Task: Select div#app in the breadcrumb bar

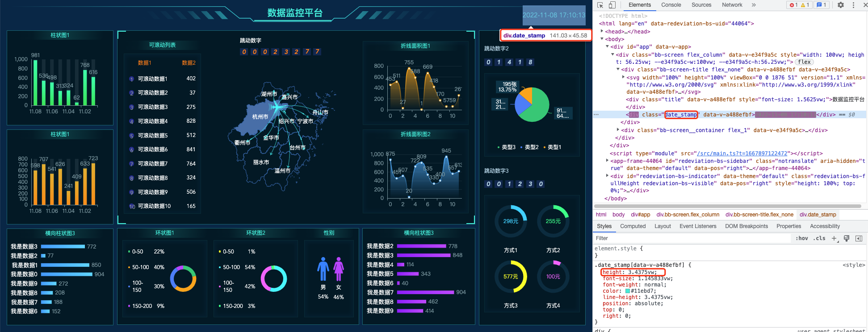Action: coord(641,215)
